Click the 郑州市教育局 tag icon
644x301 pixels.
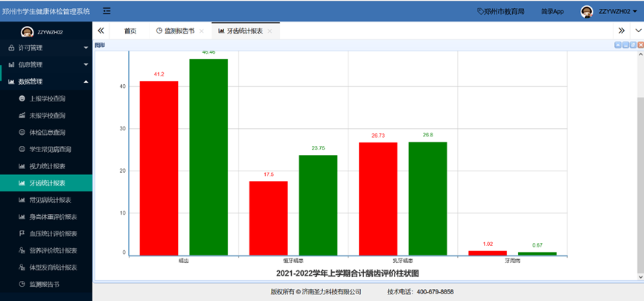[480, 12]
